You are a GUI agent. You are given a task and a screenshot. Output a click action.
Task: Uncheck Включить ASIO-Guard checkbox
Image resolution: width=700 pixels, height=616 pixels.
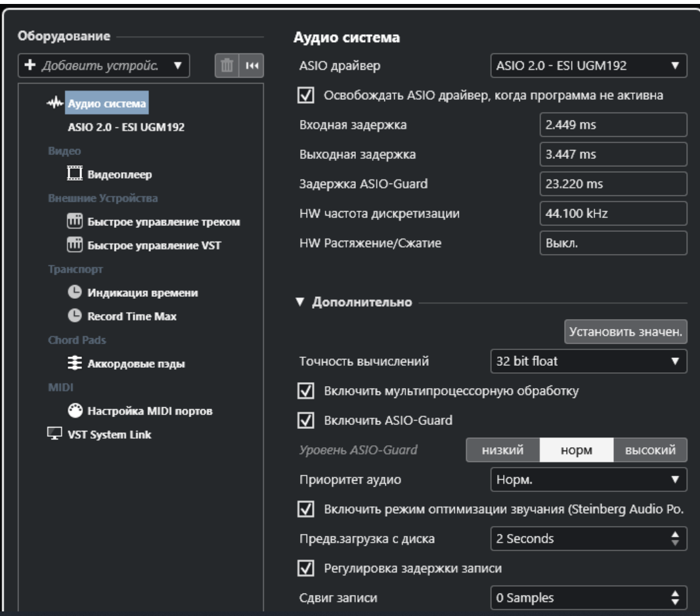(304, 420)
